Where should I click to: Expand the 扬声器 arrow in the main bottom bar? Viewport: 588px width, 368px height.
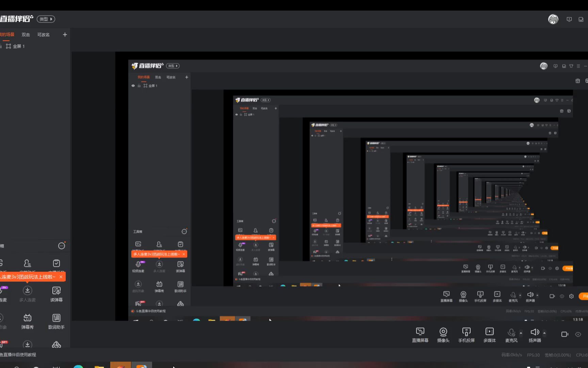(x=544, y=333)
